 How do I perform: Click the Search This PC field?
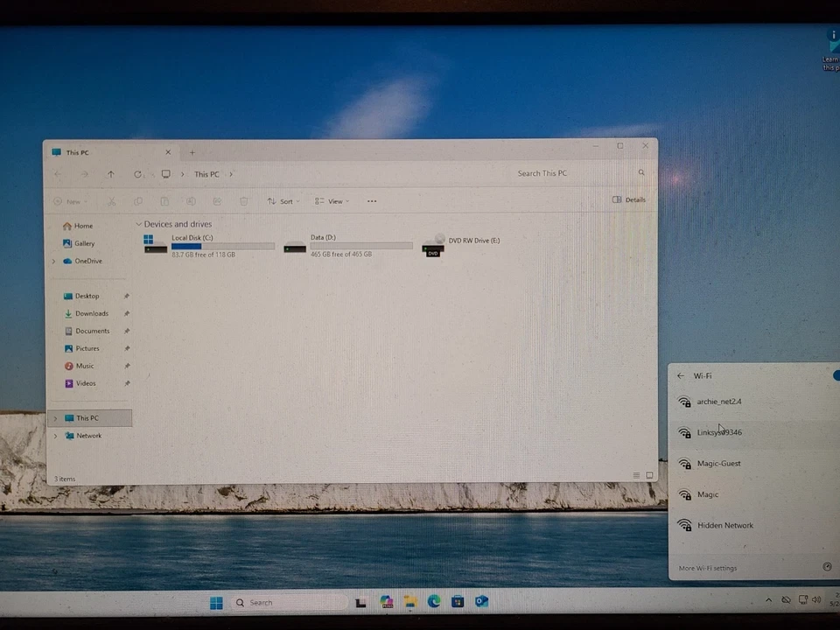(578, 173)
